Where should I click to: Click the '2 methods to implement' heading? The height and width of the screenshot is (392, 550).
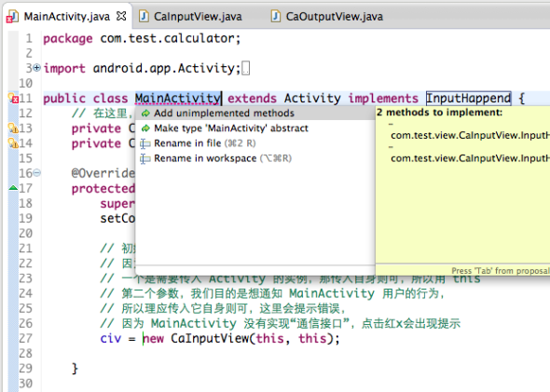click(439, 113)
